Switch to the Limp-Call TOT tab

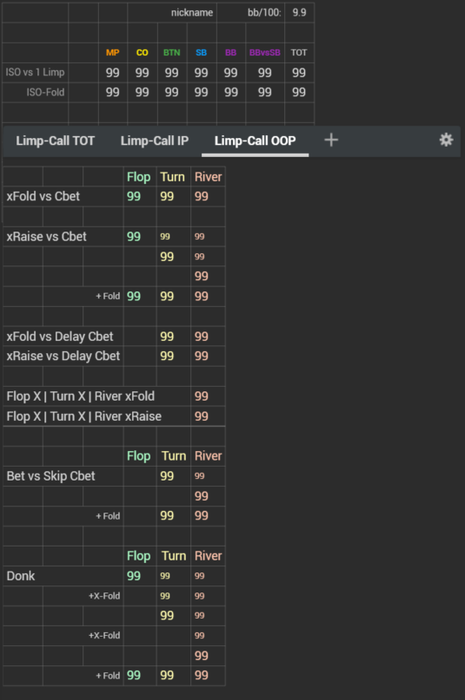tap(55, 141)
